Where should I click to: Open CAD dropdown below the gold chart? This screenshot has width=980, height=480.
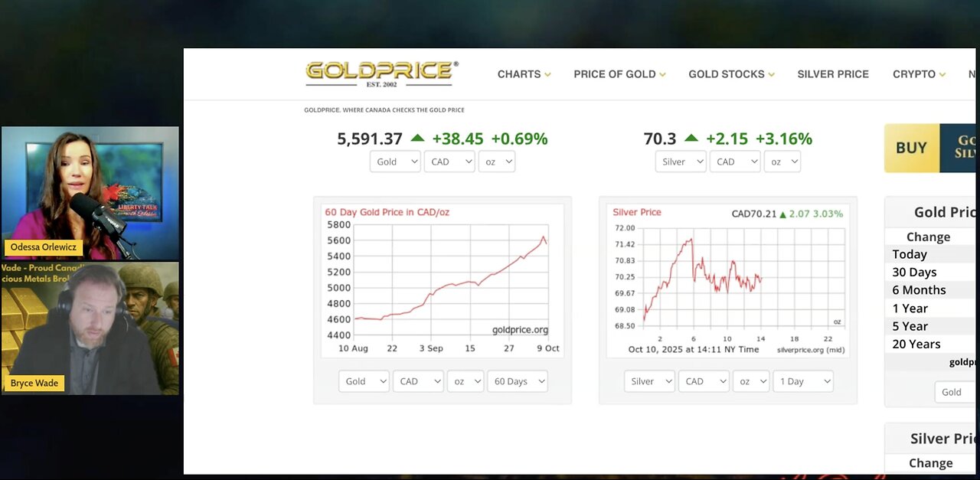point(418,381)
